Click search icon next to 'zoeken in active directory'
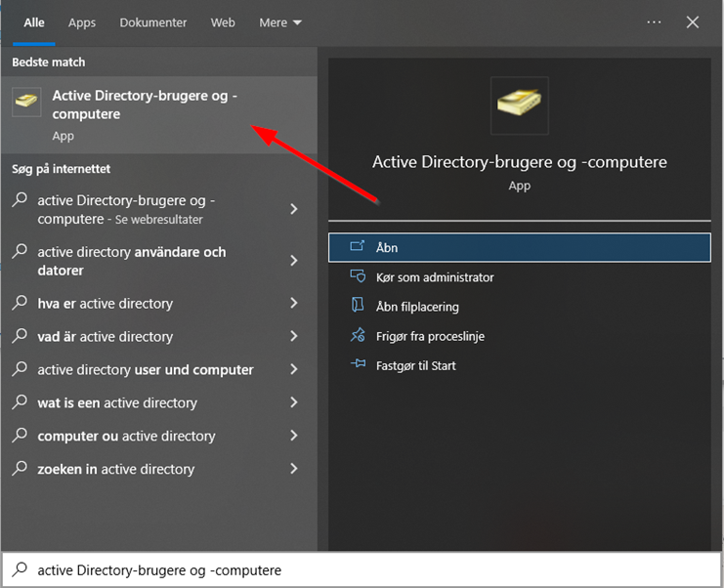The image size is (724, 588). click(20, 468)
